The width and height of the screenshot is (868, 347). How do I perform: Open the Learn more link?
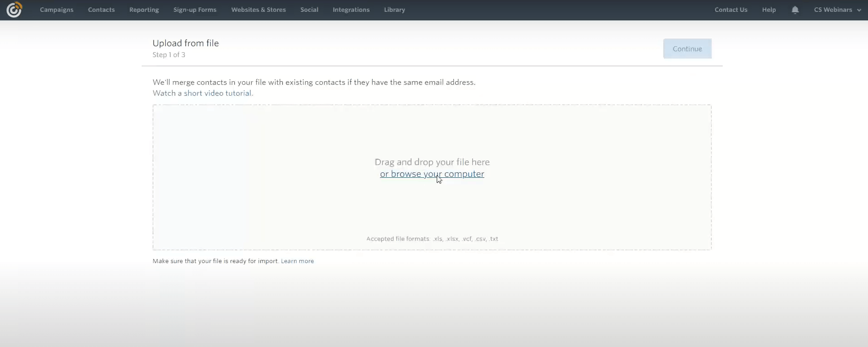[x=297, y=261]
